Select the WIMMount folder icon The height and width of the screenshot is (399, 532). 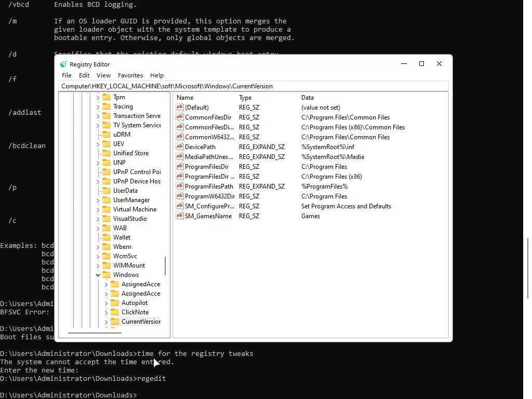pyautogui.click(x=107, y=265)
